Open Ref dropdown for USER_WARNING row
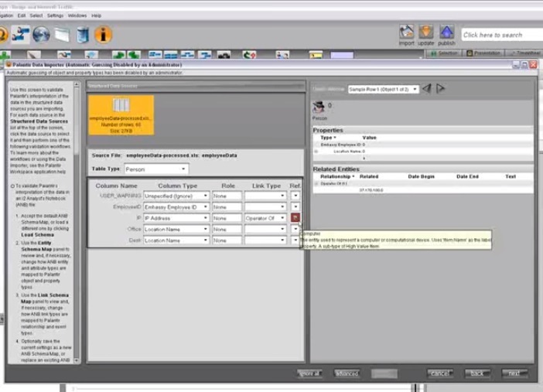The height and width of the screenshot is (392, 543). [295, 196]
